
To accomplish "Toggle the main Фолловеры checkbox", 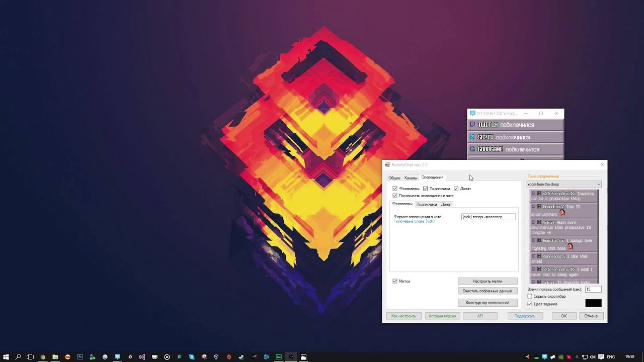I will click(395, 189).
